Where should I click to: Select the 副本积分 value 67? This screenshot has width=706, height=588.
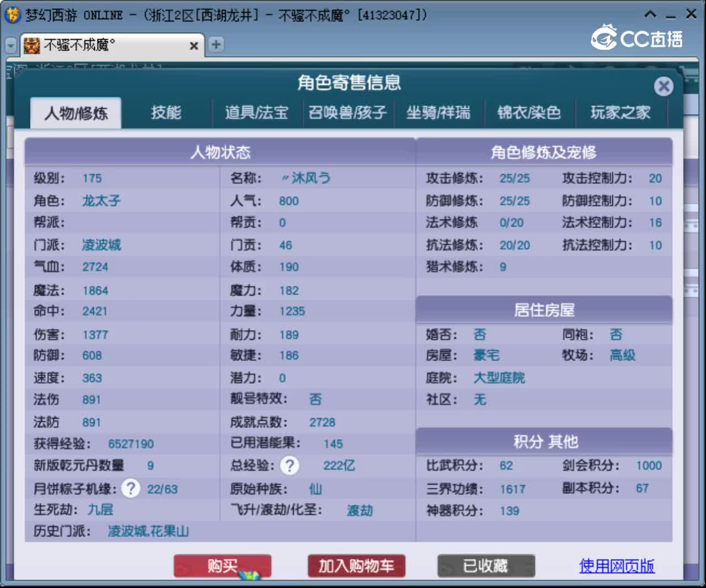642,488
